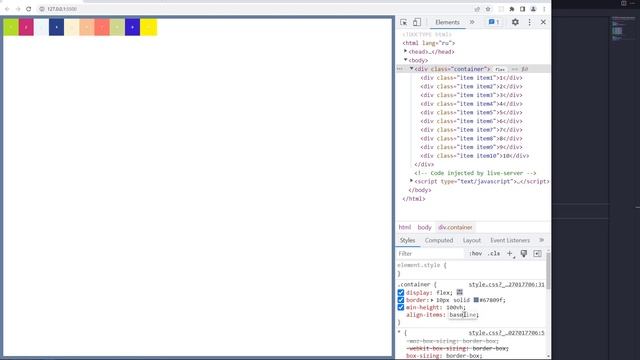Toggle computed styles sidebar icon
Image resolution: width=640 pixels, height=360 pixels.
[538, 253]
